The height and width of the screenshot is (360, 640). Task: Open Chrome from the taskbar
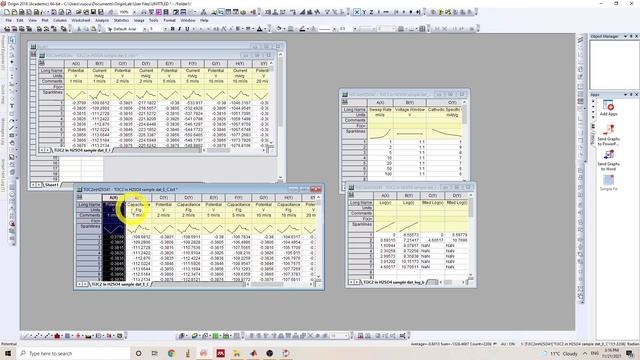[x=171, y=353]
